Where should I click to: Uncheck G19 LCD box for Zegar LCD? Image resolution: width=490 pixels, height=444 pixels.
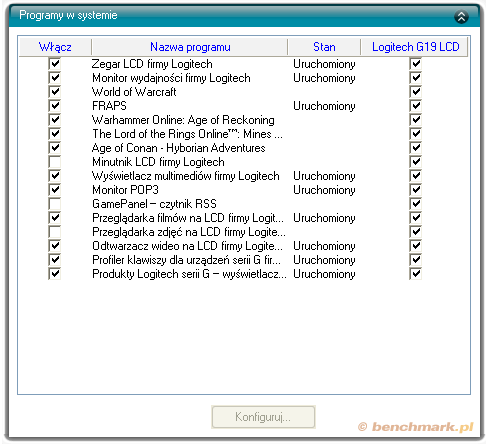(416, 64)
